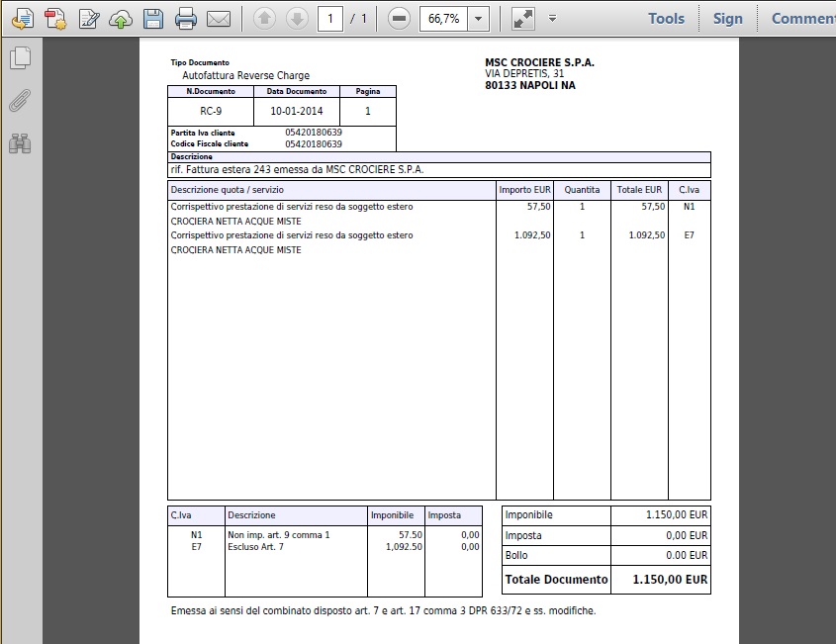Click the Emessa ai sensi footer note

(x=383, y=611)
